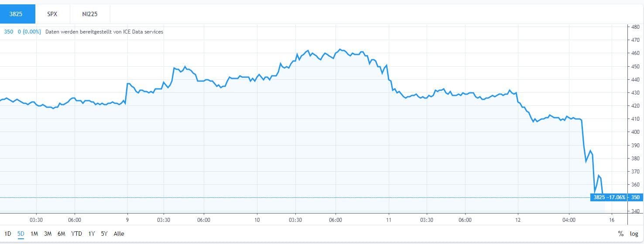Choose the 1M time range
The height and width of the screenshot is (244, 644).
[x=34, y=234]
